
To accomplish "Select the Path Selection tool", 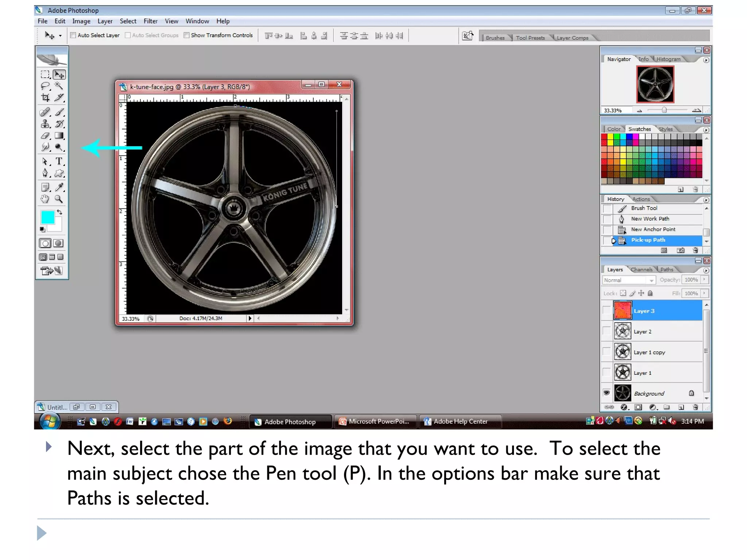I will tap(45, 161).
